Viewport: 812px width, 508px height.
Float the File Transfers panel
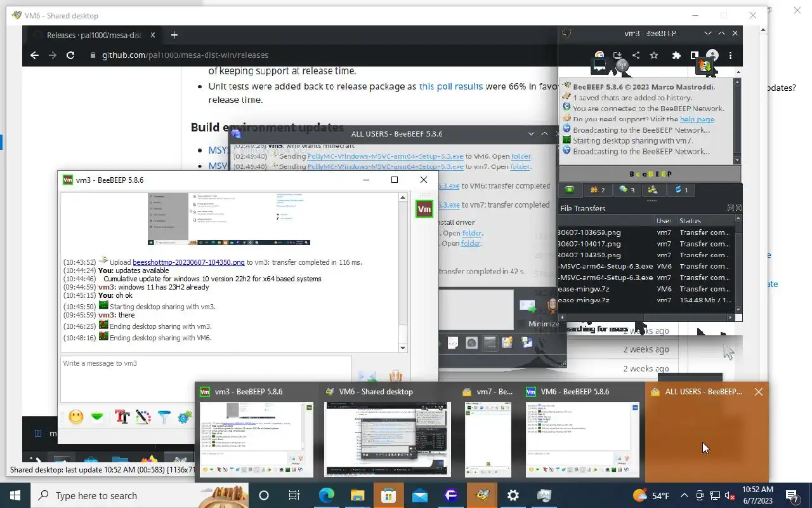click(x=731, y=208)
